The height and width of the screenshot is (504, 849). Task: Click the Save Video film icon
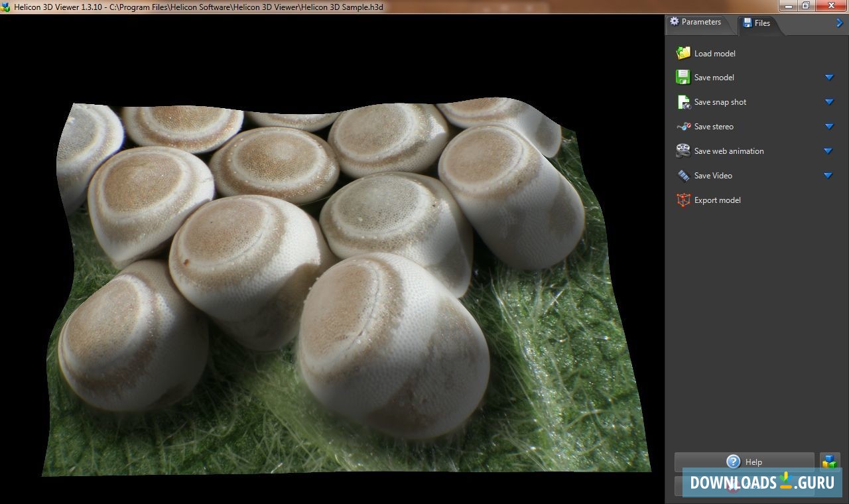683,176
